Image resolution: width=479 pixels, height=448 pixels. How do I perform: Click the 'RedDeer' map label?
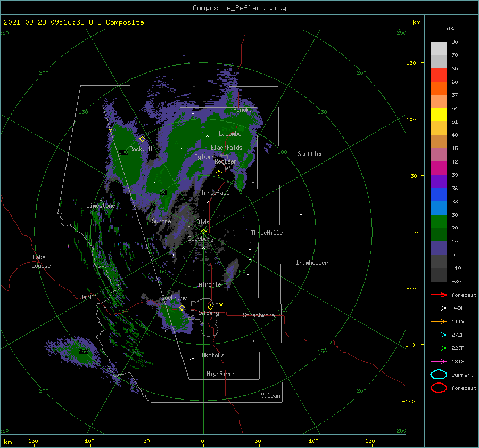click(226, 161)
